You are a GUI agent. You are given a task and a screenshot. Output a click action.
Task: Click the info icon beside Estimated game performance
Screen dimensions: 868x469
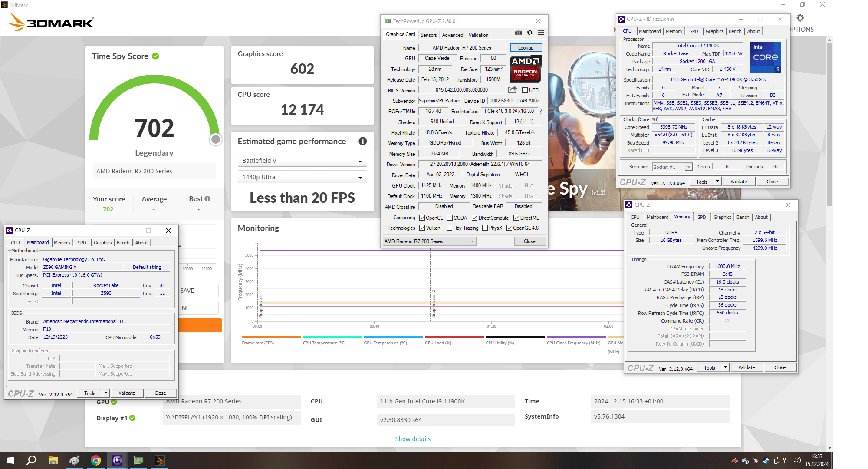[x=363, y=141]
